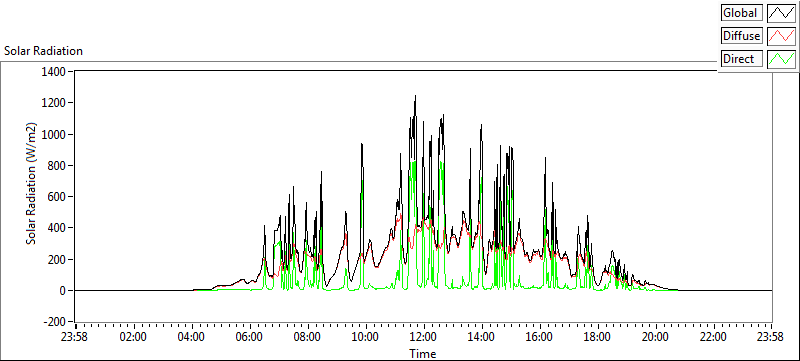800x361 pixels.
Task: Click the 600 y-axis tick label
Action: pos(58,197)
